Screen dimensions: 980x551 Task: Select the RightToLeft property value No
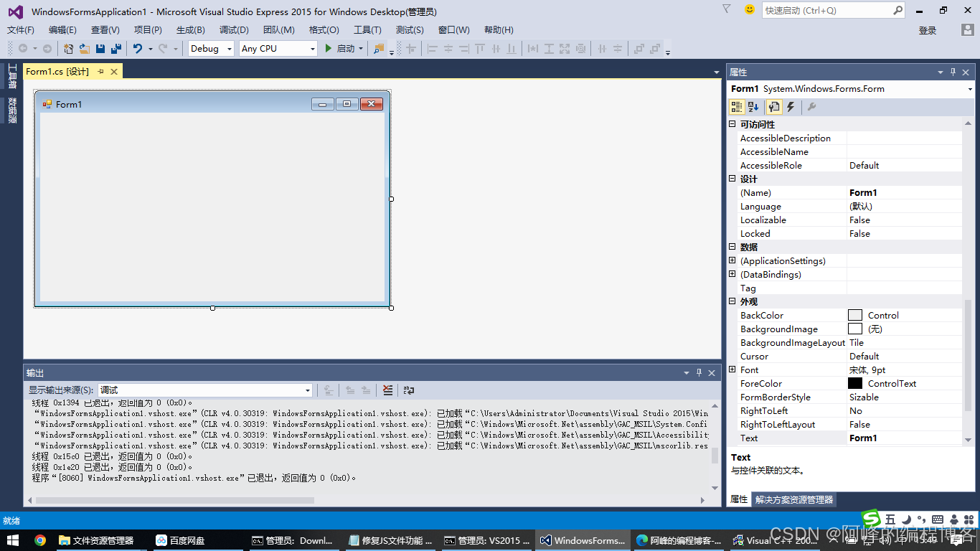click(905, 410)
